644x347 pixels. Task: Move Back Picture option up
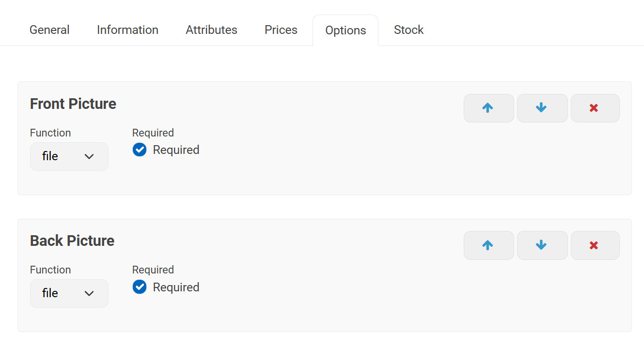click(x=488, y=245)
